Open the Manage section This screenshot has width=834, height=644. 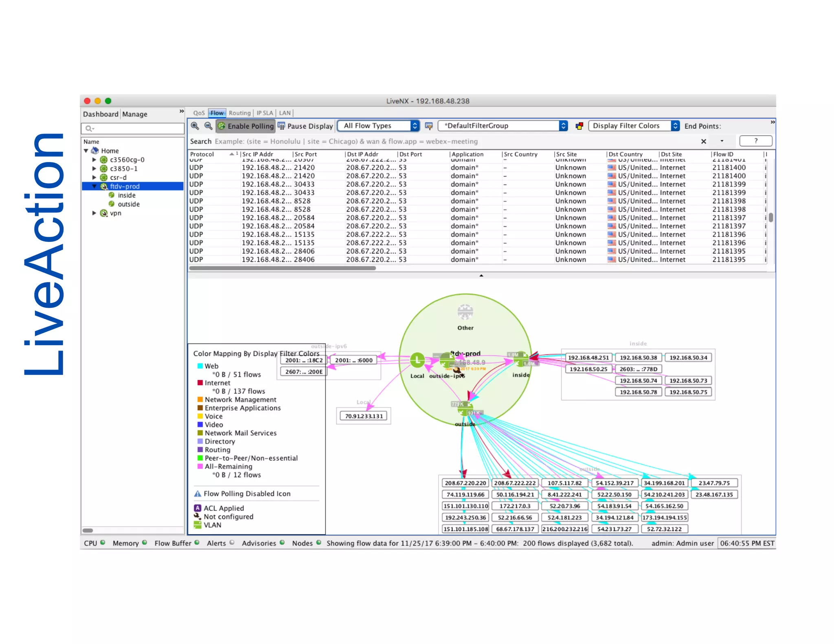135,114
